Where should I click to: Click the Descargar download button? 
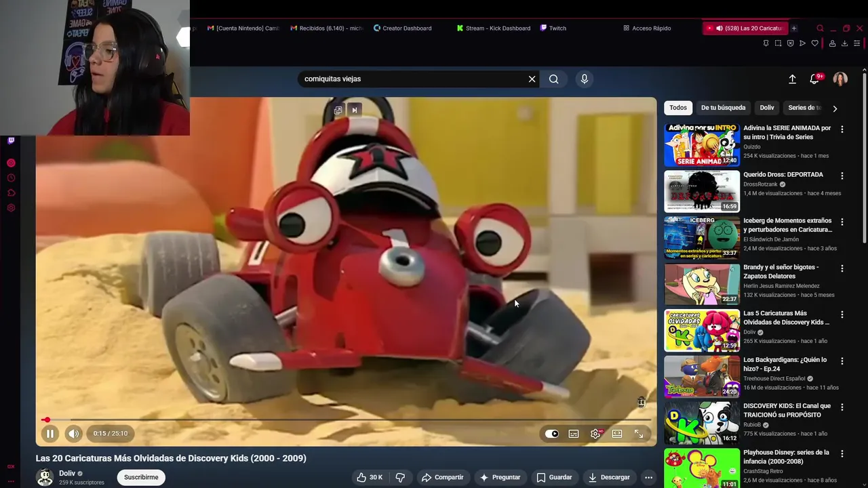(x=609, y=477)
